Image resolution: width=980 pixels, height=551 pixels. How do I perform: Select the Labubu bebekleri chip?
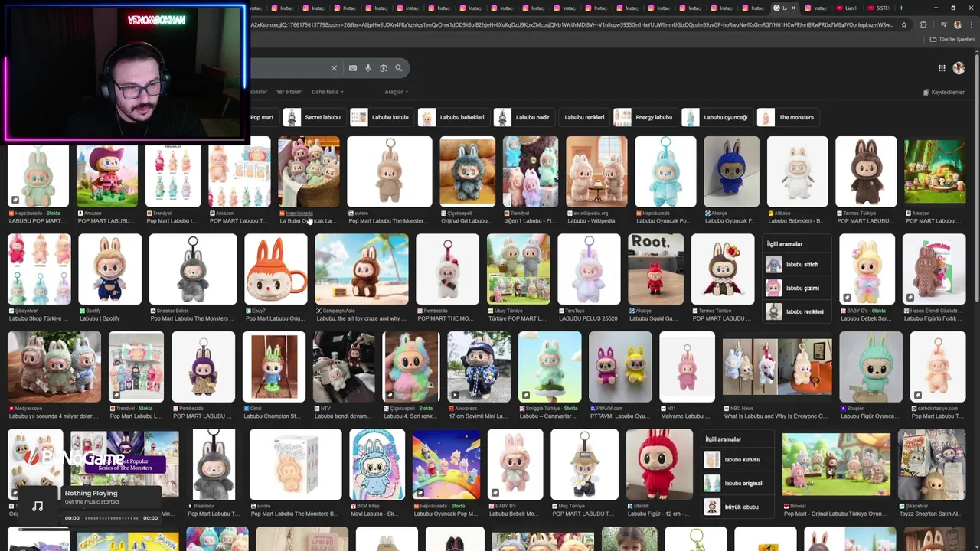[x=452, y=117]
